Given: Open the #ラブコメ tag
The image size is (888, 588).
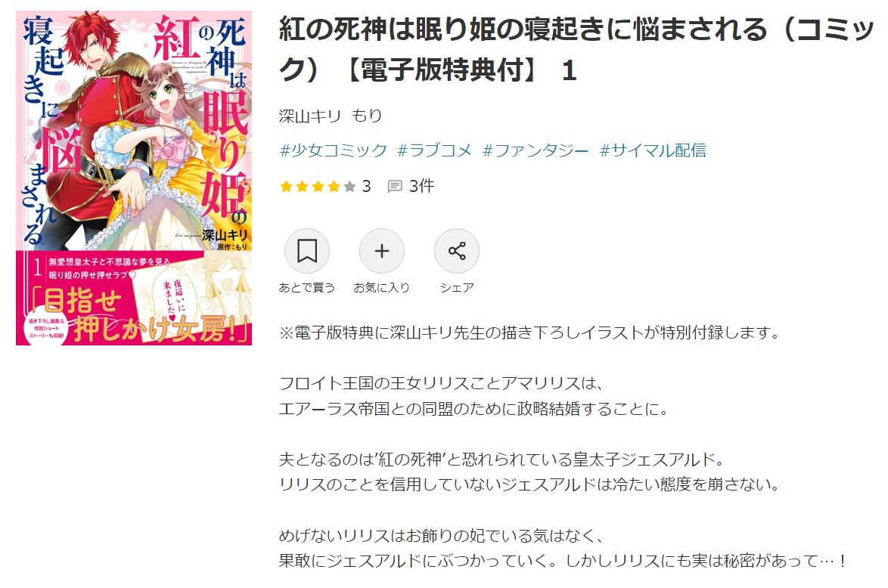Looking at the screenshot, I should point(434,150).
